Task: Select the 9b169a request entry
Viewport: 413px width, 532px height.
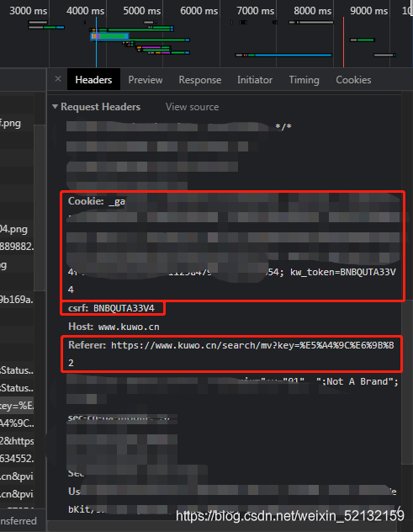Action: 17,300
